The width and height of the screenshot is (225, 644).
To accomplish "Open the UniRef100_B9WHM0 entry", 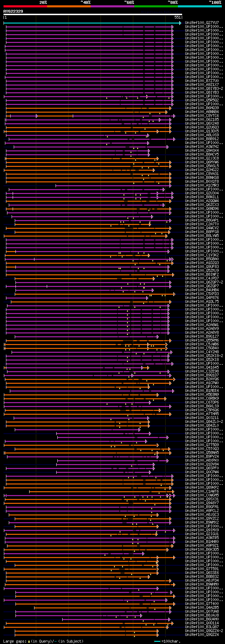I will coord(202,584).
